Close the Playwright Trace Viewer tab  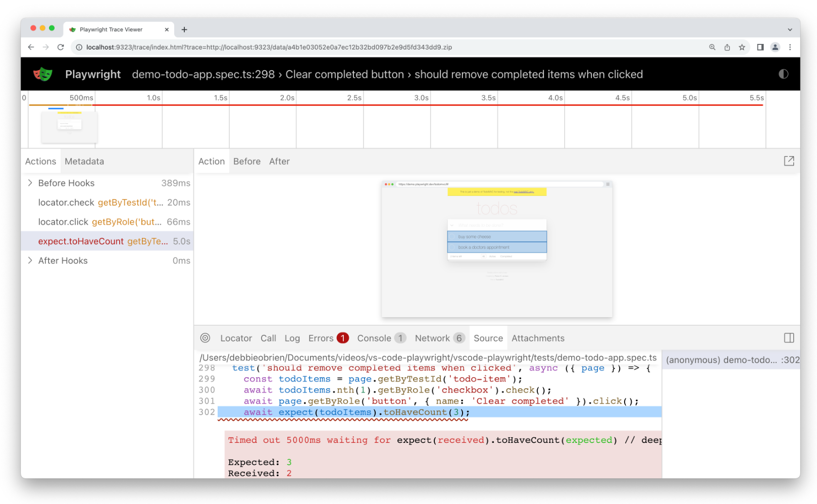pos(167,29)
